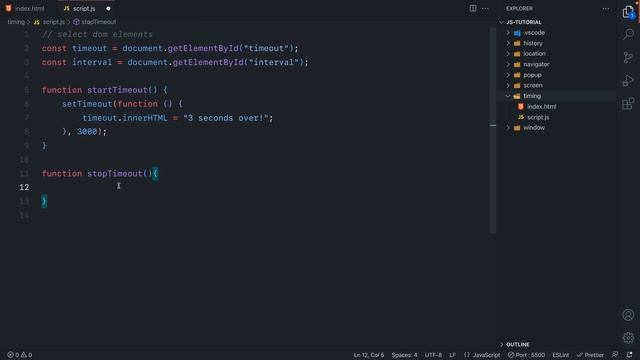This screenshot has width=640, height=360.
Task: Click the "interval" string on line 3
Action: [x=274, y=62]
